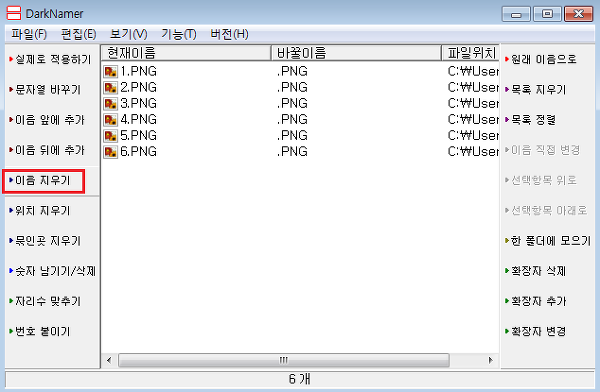Click 목록 지우기 button
The image size is (600, 392).
point(535,90)
